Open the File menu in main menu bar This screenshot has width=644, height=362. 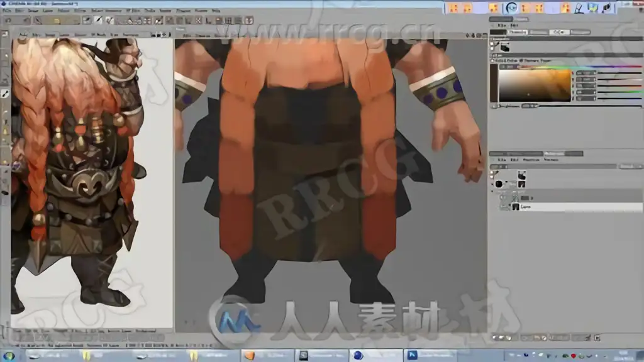click(x=7, y=11)
